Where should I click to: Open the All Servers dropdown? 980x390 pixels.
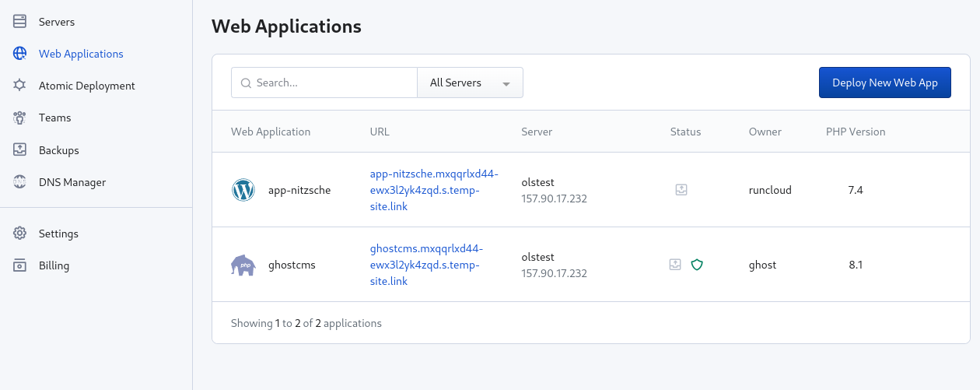(x=470, y=83)
